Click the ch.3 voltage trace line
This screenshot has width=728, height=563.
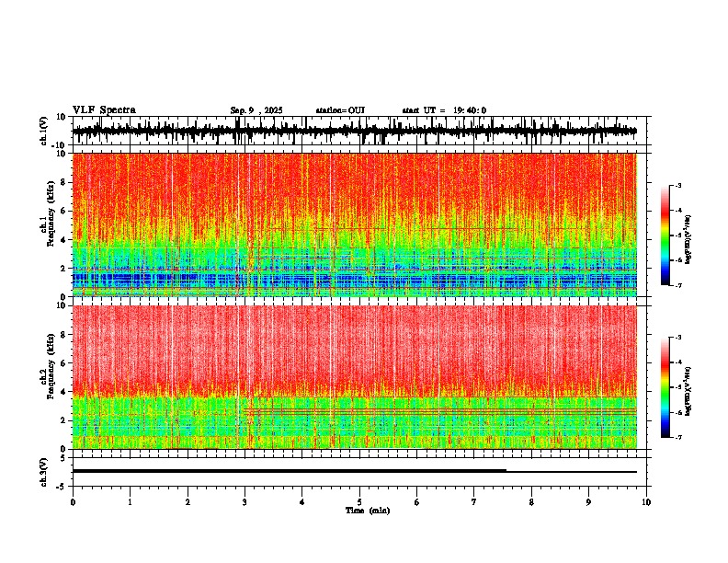click(354, 471)
